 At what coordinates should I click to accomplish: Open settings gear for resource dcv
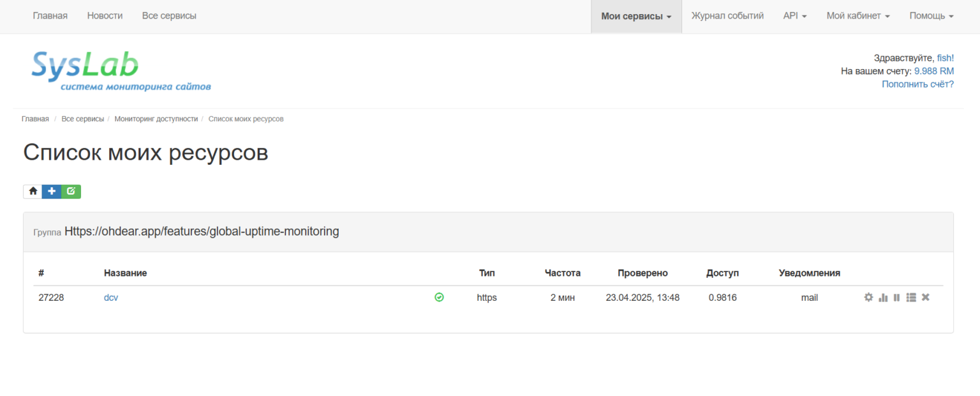coord(868,298)
